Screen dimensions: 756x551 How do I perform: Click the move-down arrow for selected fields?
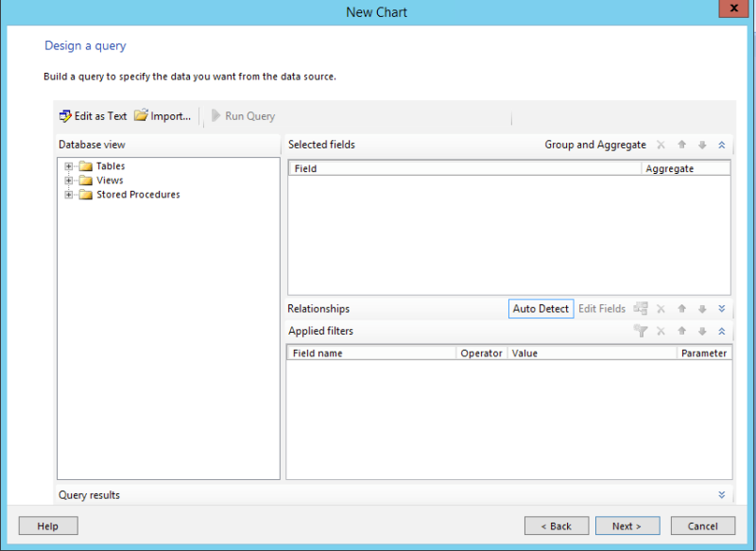click(x=700, y=145)
